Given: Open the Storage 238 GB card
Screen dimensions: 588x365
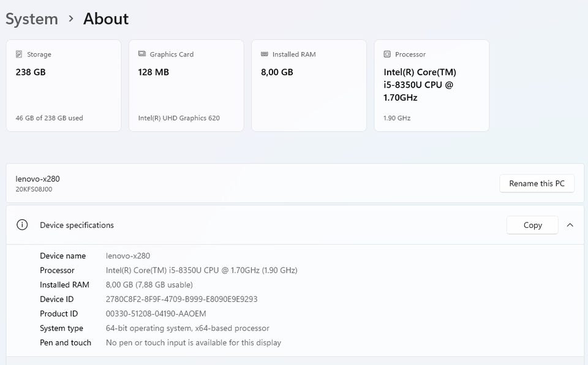Looking at the screenshot, I should pyautogui.click(x=64, y=86).
